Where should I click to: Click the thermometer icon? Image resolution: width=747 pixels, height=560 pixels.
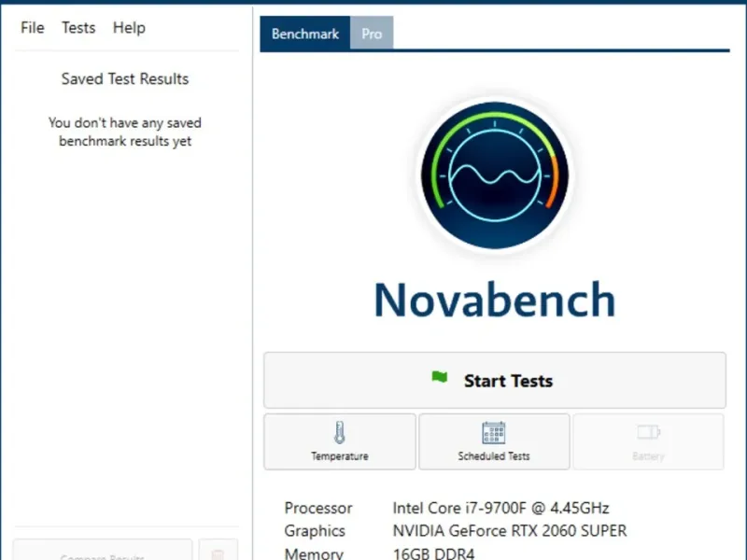[x=340, y=432]
